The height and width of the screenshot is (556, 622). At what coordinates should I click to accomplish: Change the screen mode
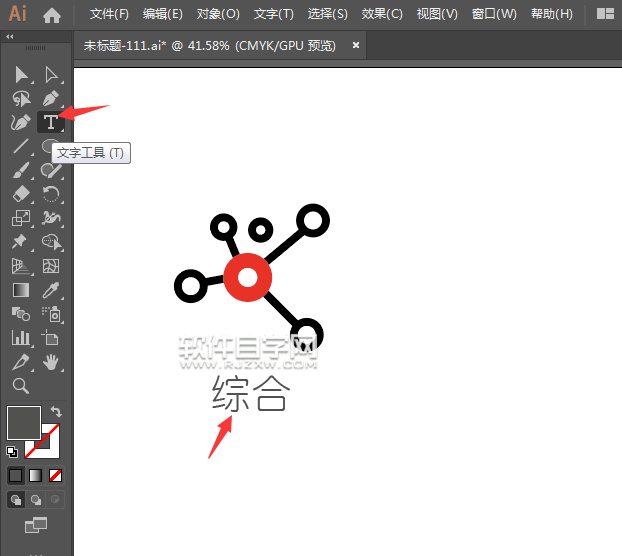tap(36, 525)
